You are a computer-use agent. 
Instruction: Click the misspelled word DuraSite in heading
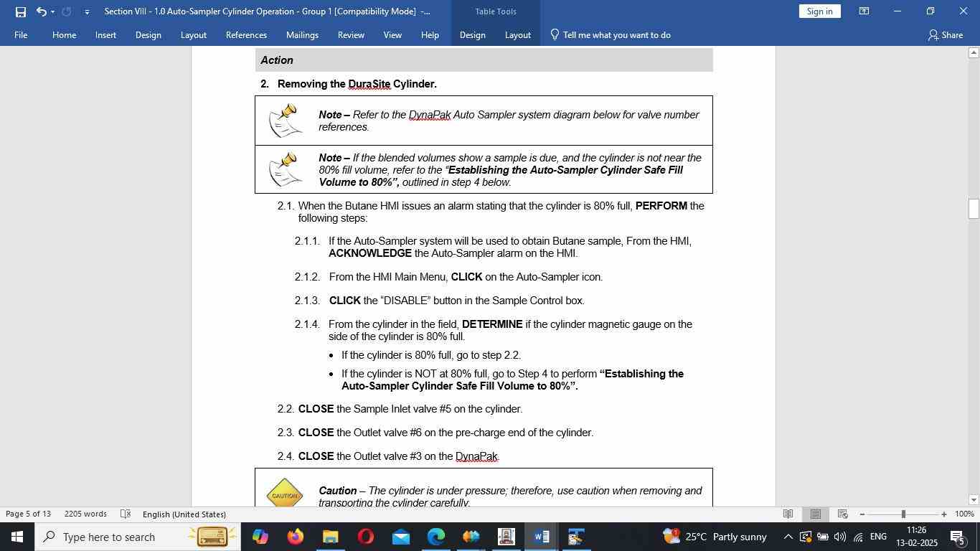tap(369, 84)
